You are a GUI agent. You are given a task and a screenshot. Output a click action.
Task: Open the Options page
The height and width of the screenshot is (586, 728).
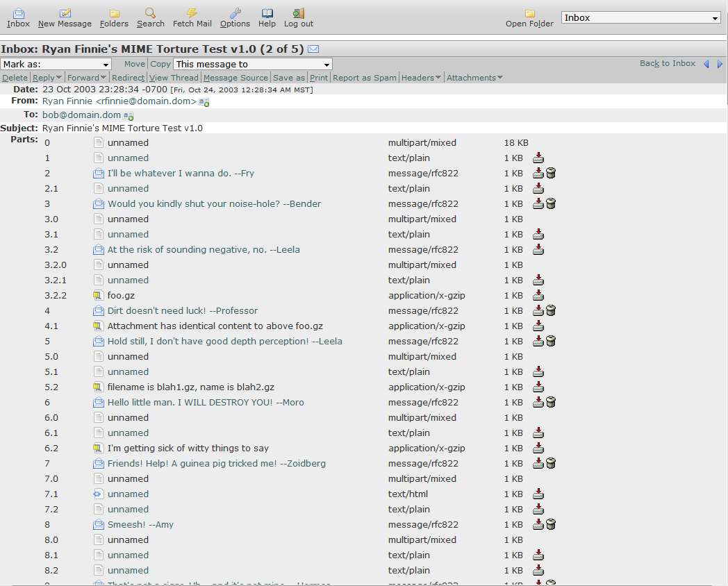click(x=235, y=18)
